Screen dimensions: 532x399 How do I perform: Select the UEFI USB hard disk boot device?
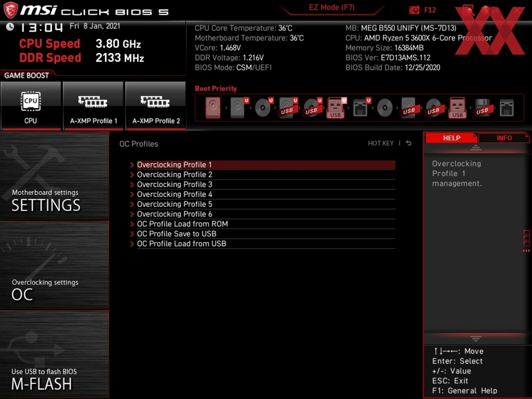click(288, 108)
